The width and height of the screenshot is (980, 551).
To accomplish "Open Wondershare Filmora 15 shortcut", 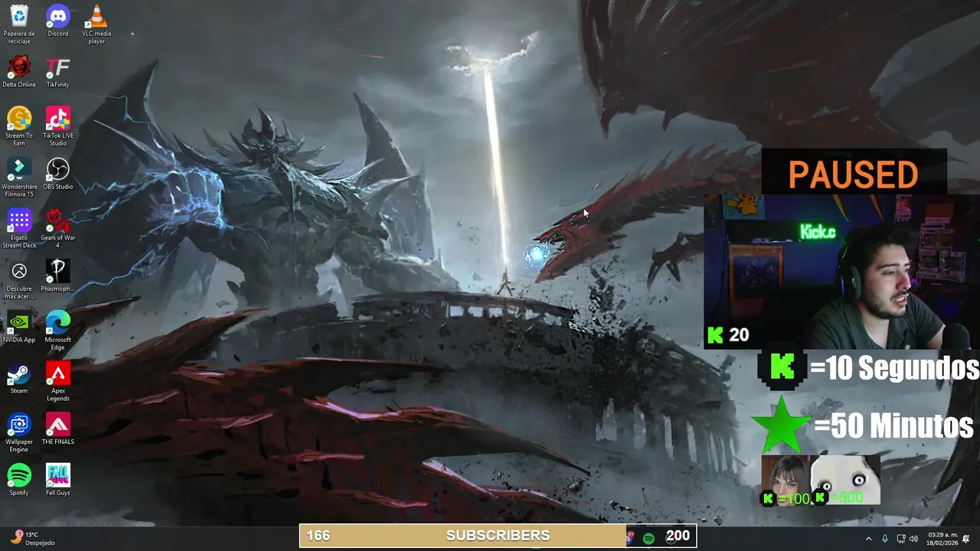I will [19, 178].
